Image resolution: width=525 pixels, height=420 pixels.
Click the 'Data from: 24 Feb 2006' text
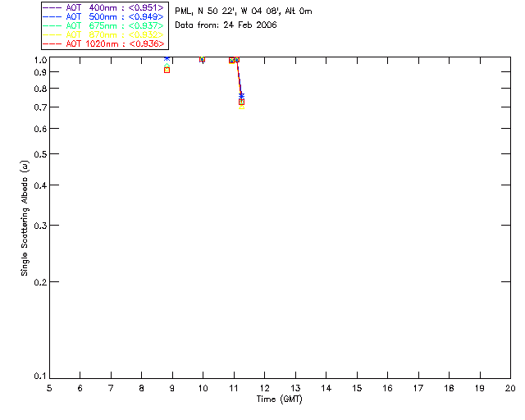coord(226,25)
